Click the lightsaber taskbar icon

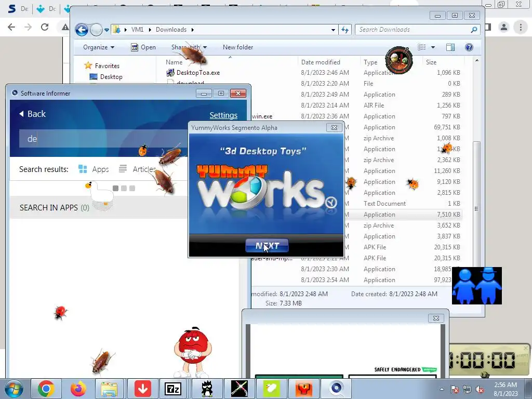point(239,389)
